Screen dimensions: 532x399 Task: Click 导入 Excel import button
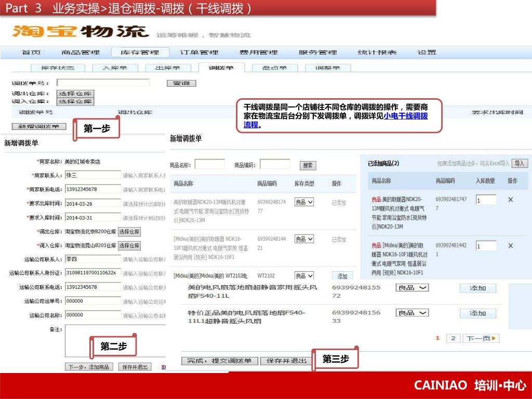click(520, 163)
